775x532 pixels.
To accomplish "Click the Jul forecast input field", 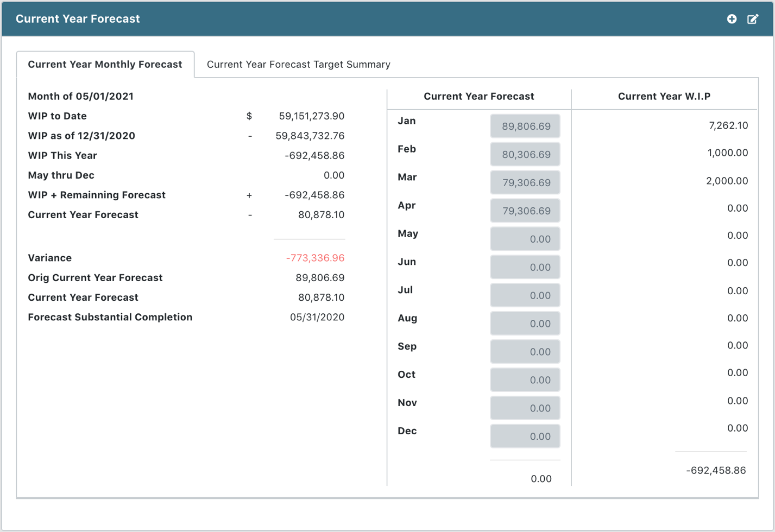I will (x=525, y=295).
